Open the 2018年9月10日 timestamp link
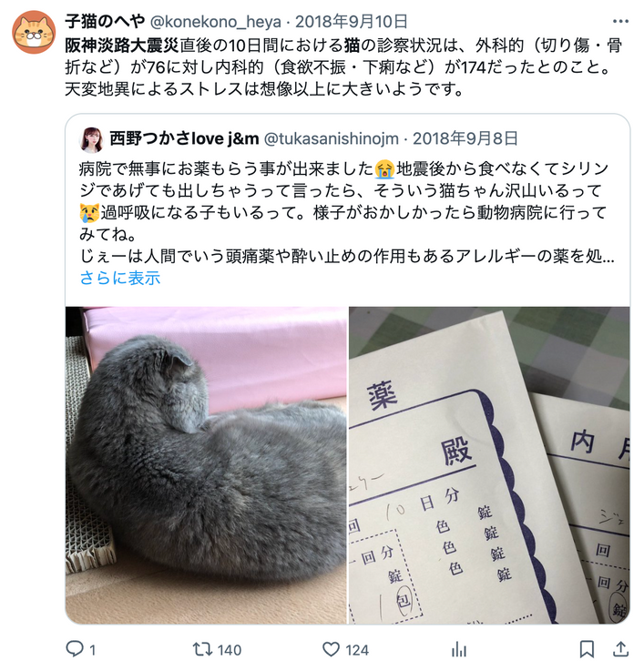The width and height of the screenshot is (644, 671). click(352, 21)
